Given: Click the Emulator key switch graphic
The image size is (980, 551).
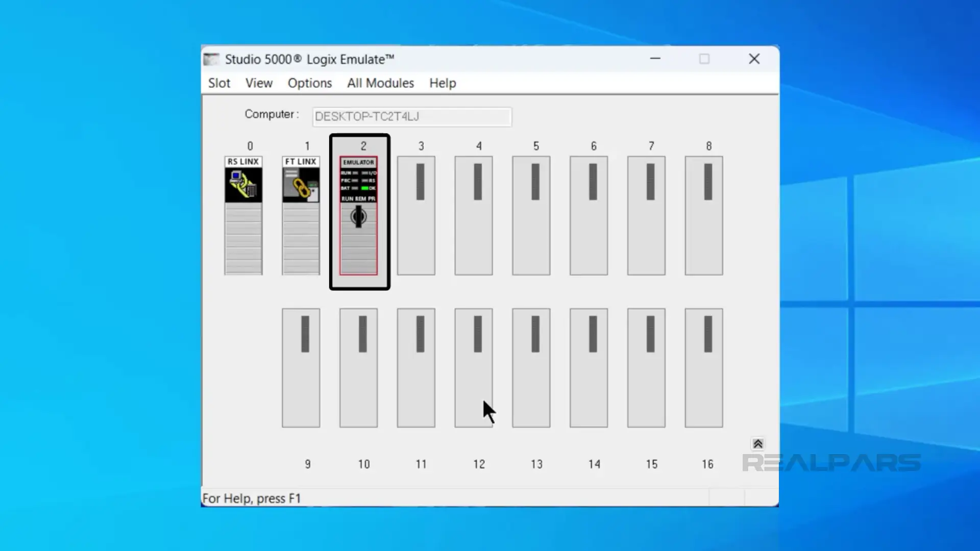Looking at the screenshot, I should tap(358, 216).
